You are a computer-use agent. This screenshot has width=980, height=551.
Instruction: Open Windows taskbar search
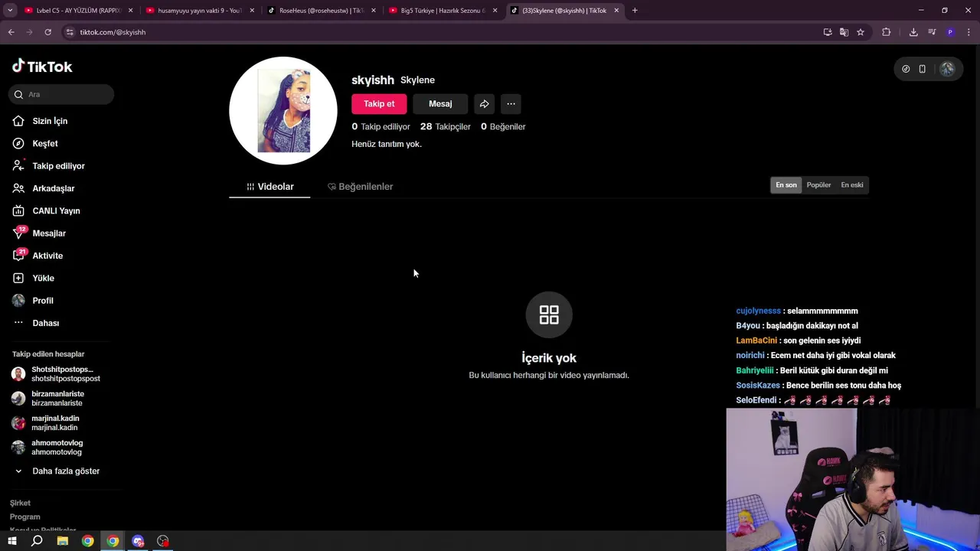pos(37,541)
